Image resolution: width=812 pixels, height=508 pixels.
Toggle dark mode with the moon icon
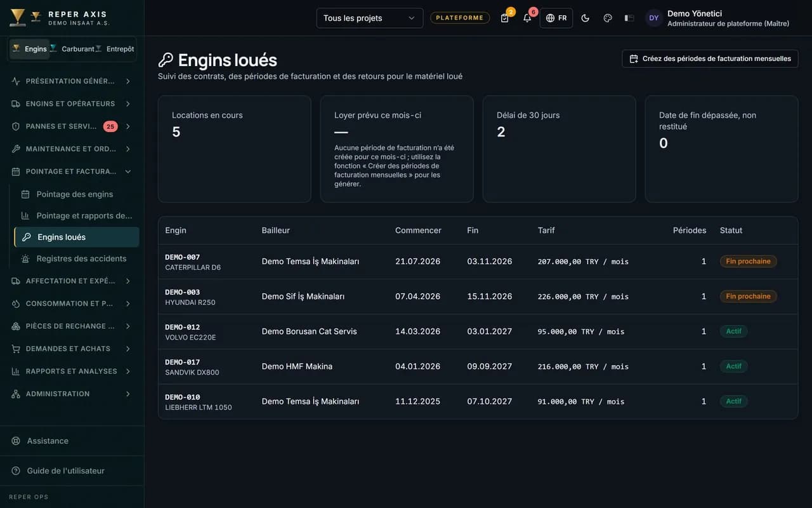click(585, 18)
